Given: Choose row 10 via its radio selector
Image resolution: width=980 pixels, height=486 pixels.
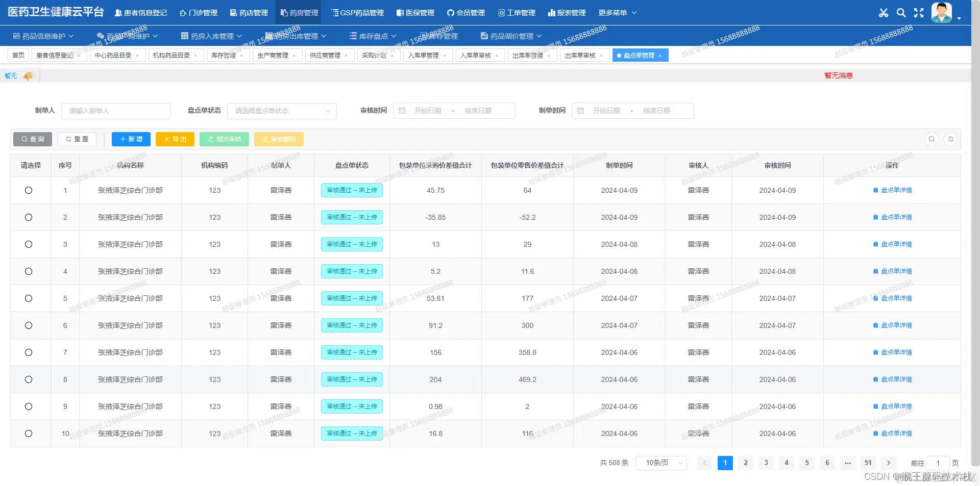Looking at the screenshot, I should [29, 433].
